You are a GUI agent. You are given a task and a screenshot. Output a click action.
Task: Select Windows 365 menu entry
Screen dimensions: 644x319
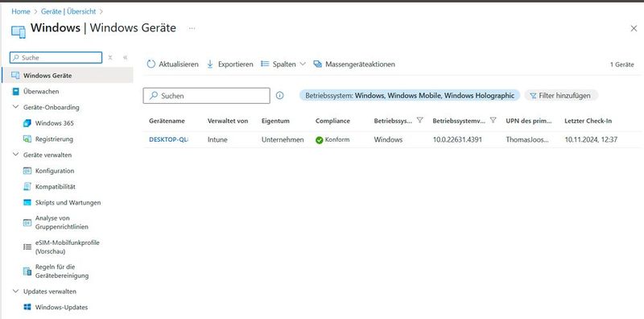(x=55, y=123)
